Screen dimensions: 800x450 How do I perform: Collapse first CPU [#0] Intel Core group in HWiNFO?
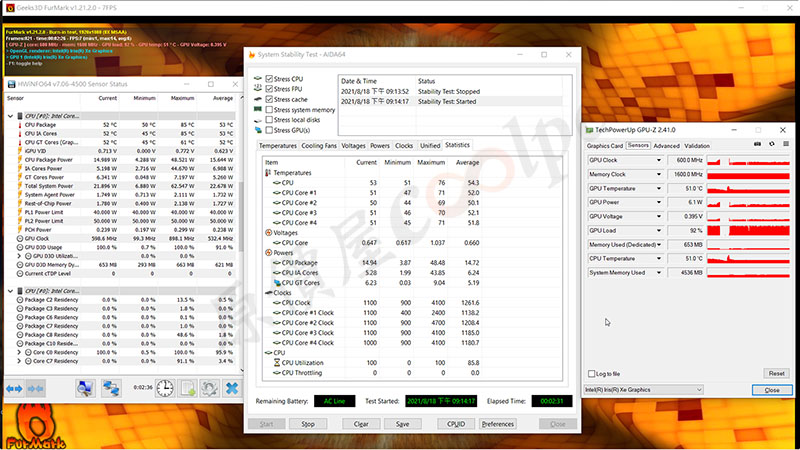pos(10,116)
